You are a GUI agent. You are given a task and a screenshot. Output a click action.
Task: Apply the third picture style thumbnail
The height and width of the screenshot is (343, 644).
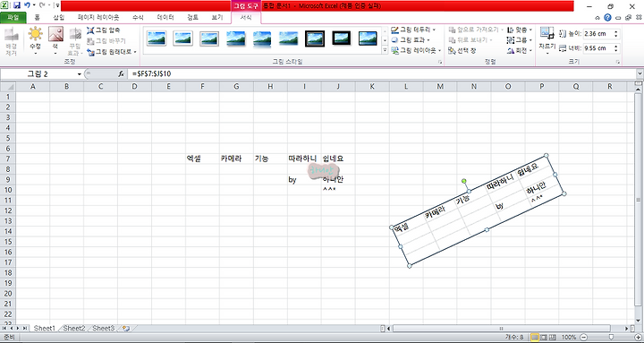coord(209,39)
